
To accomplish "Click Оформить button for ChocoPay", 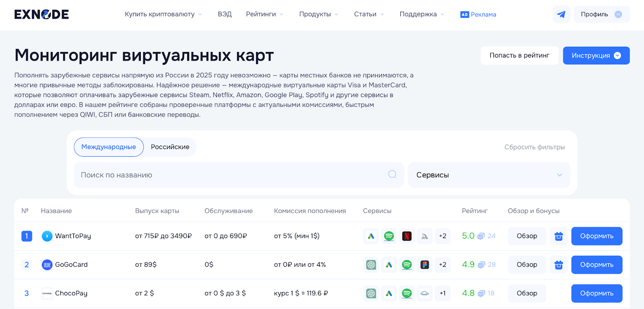I will click(597, 293).
